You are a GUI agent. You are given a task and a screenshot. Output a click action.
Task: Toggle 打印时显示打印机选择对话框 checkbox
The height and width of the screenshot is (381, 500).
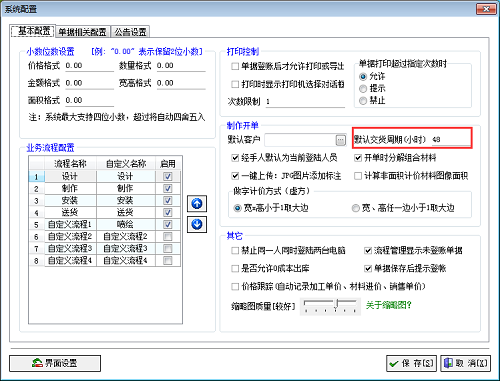(x=235, y=84)
